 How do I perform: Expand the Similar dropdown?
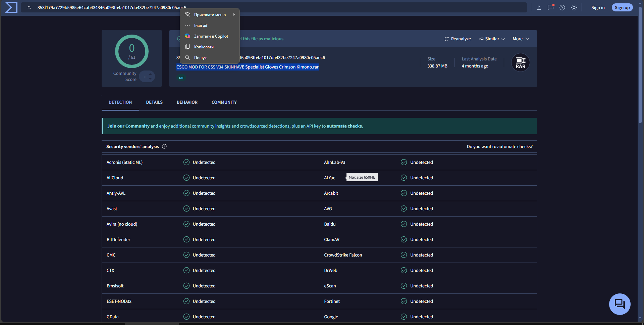tap(492, 39)
